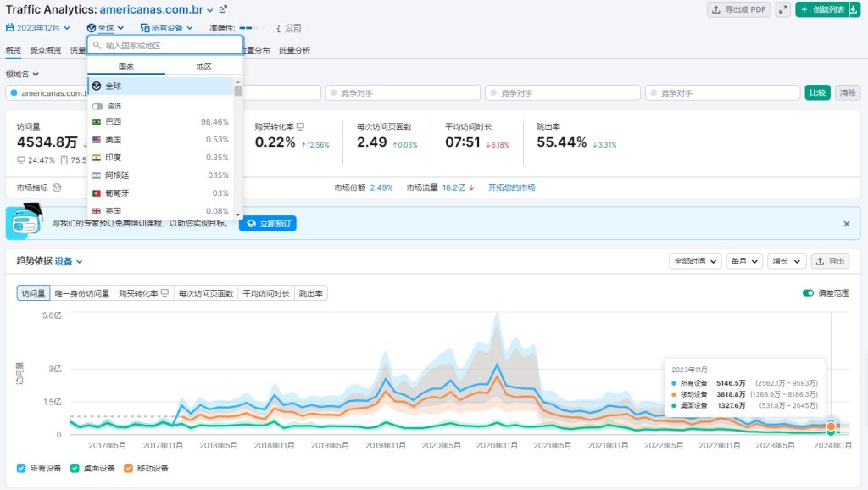Viewport: 868px width, 490px height.
Task: Select the 唯一身份访问量 chart tab
Action: pos(82,293)
